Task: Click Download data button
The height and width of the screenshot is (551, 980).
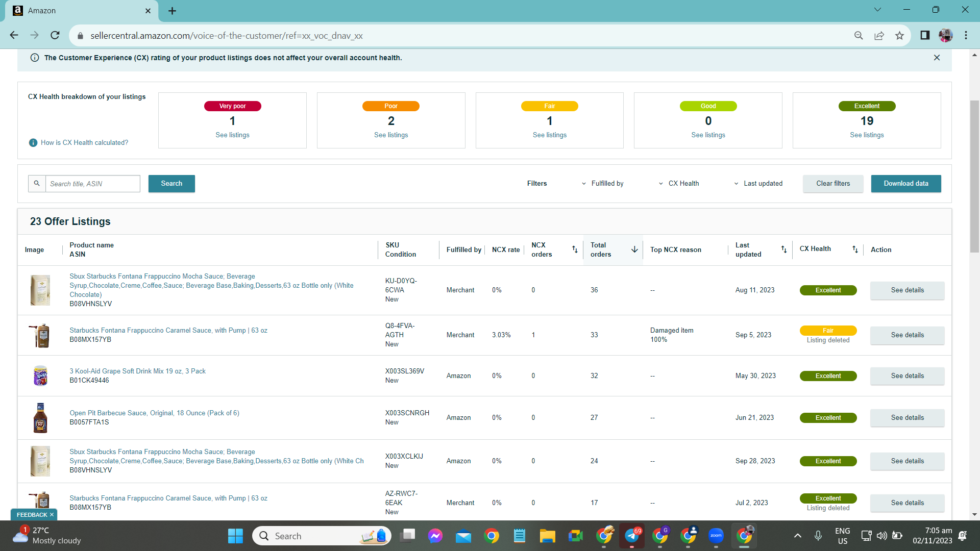Action: pyautogui.click(x=906, y=183)
